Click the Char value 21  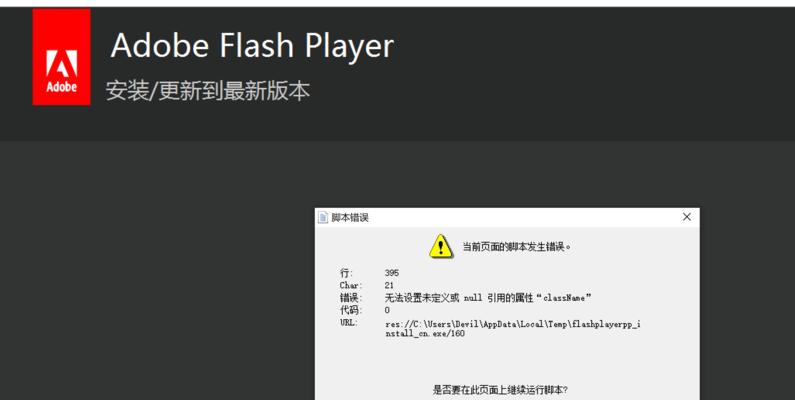pyautogui.click(x=389, y=285)
